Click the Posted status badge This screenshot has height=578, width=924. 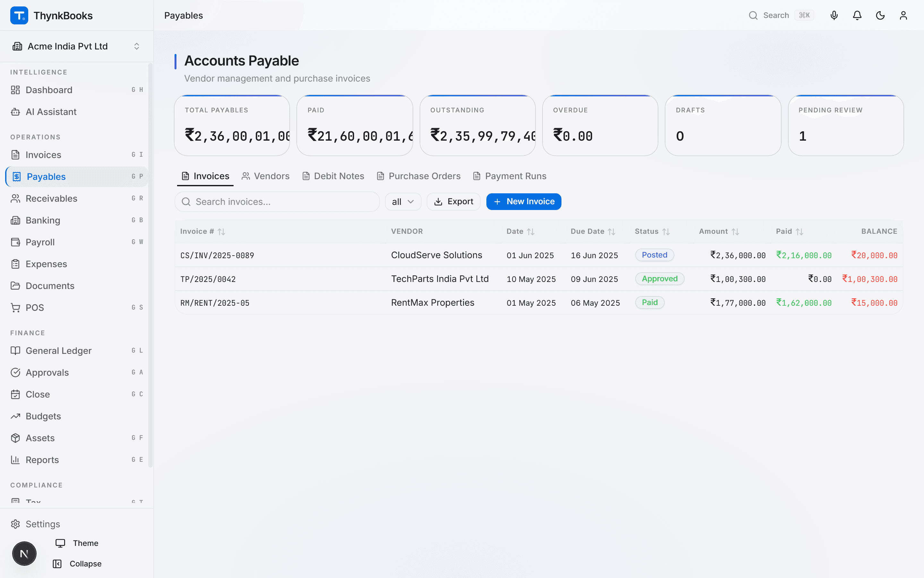pos(654,255)
